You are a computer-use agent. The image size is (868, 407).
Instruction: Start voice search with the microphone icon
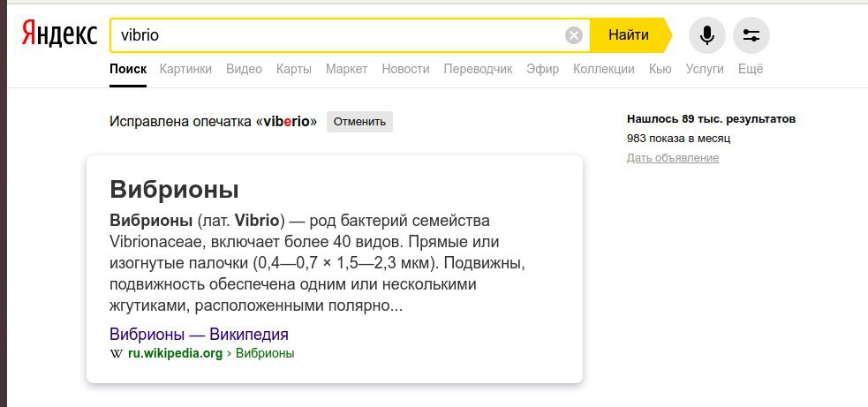pyautogui.click(x=707, y=35)
